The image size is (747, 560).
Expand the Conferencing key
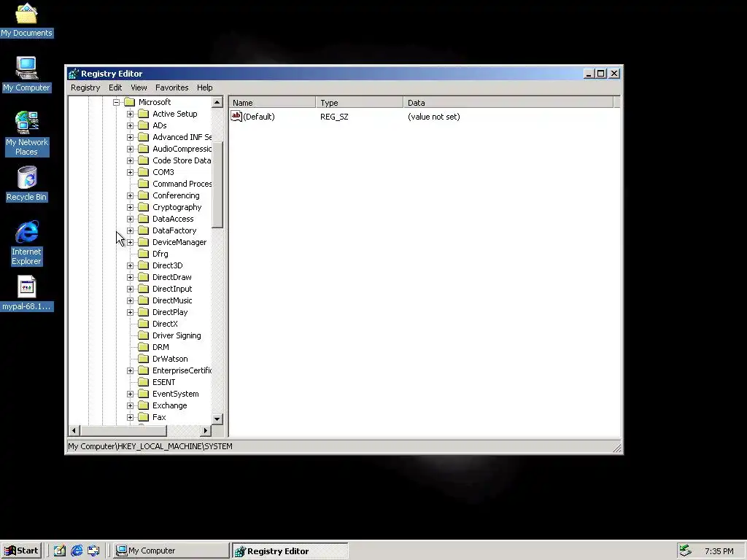(x=130, y=195)
